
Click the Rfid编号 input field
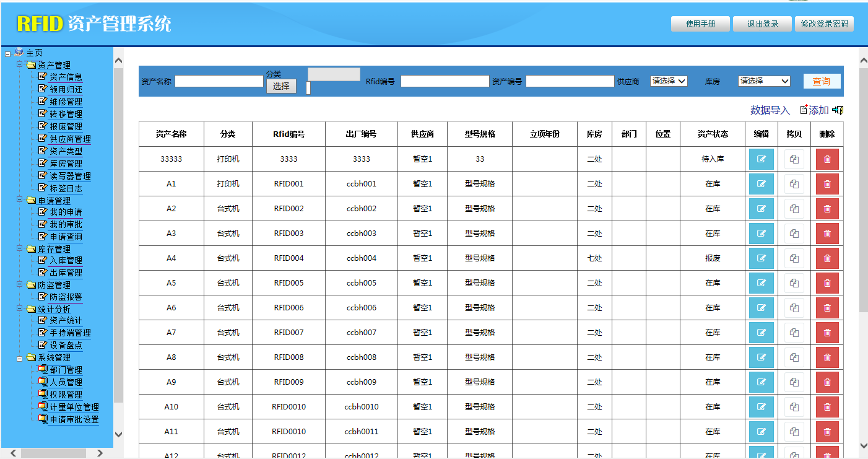click(445, 81)
